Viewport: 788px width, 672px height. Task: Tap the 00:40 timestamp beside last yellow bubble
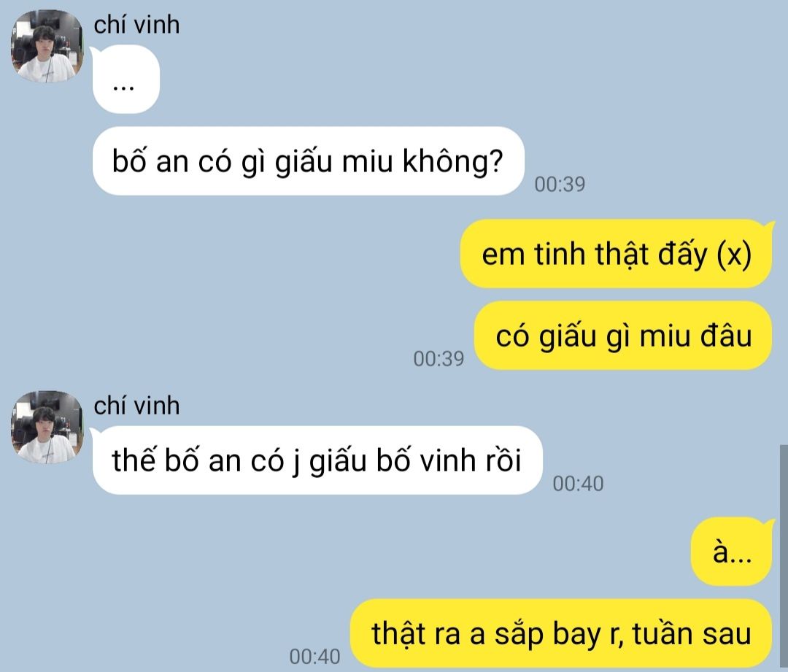[x=314, y=657]
